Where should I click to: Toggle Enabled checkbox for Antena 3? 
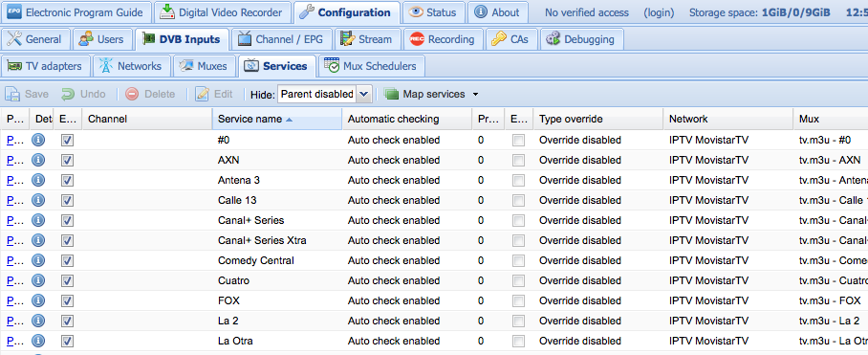coord(67,181)
